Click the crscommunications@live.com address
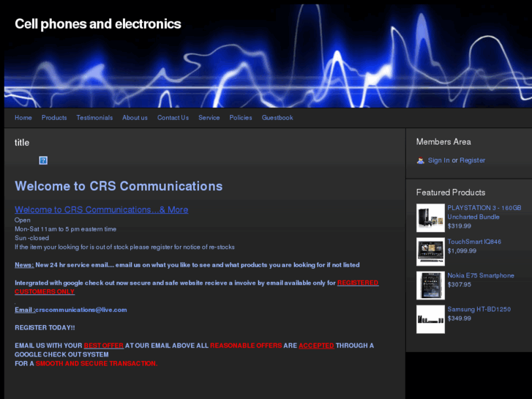 coord(81,310)
